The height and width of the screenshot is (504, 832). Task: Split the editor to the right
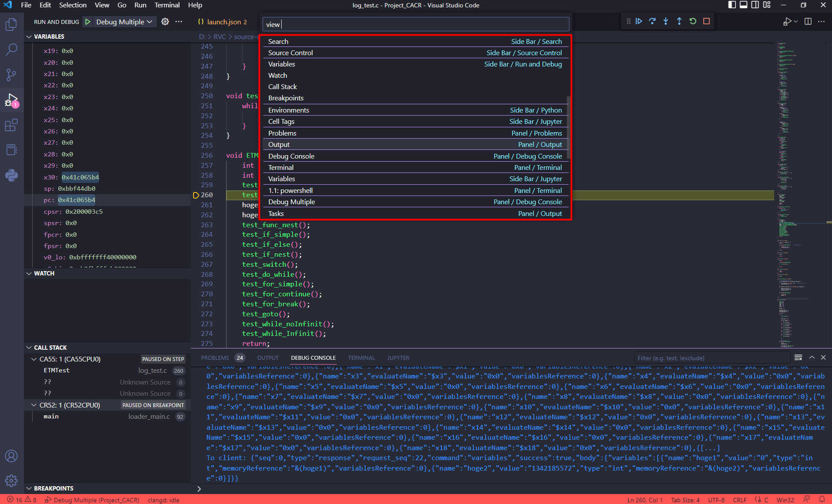tap(808, 22)
